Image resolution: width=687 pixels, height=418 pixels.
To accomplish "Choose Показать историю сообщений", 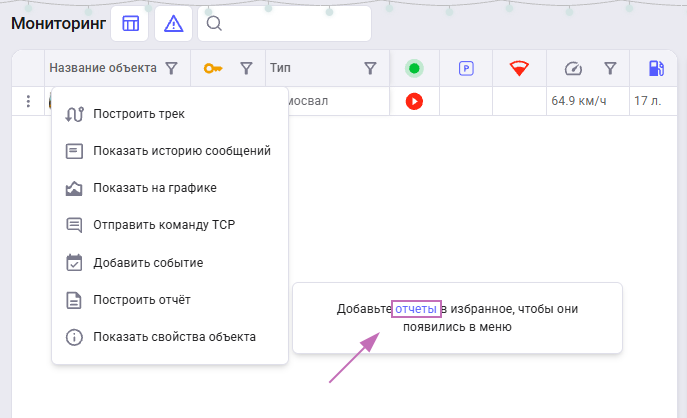I will pos(181,151).
